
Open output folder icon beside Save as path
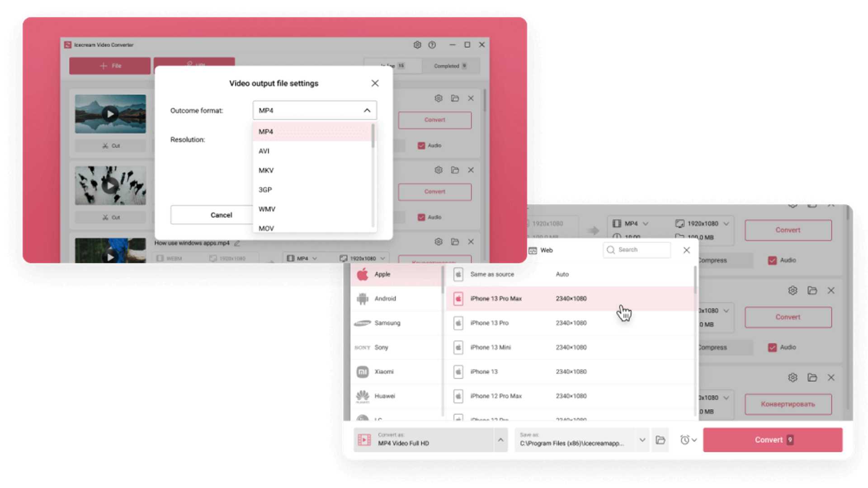(x=660, y=440)
